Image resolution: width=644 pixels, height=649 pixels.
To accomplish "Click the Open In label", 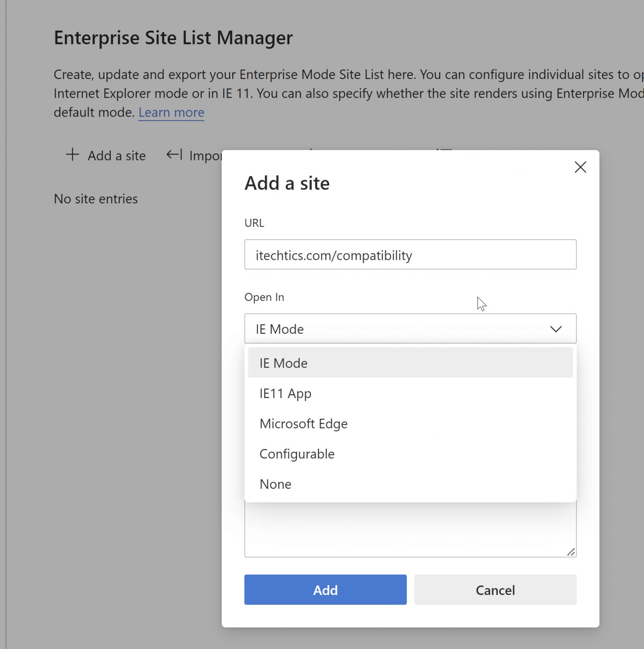I will click(264, 297).
